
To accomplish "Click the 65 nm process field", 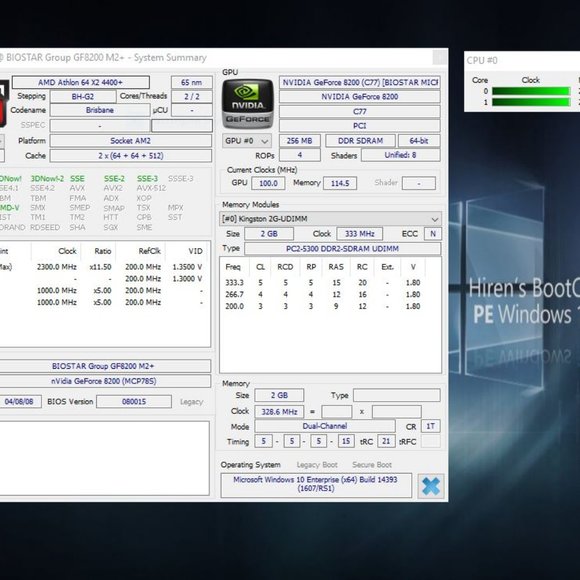I will coord(192,82).
